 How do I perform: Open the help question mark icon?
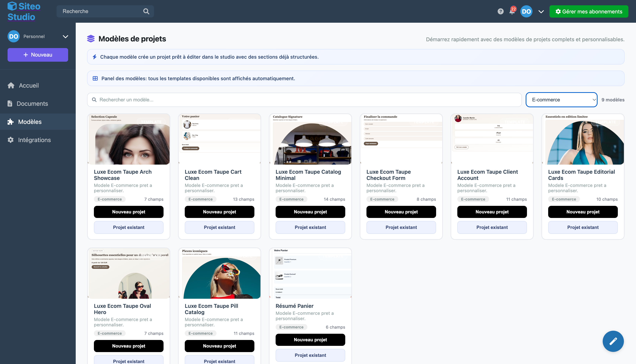point(500,12)
